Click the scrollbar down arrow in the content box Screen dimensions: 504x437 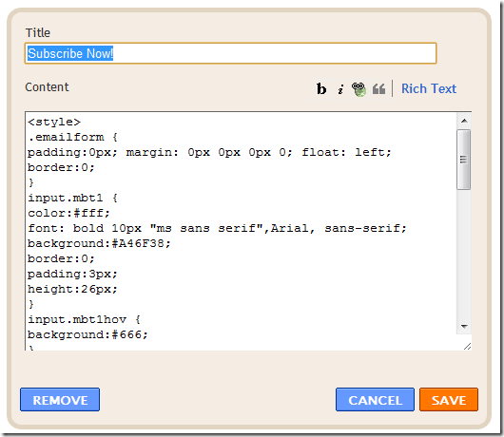point(464,327)
